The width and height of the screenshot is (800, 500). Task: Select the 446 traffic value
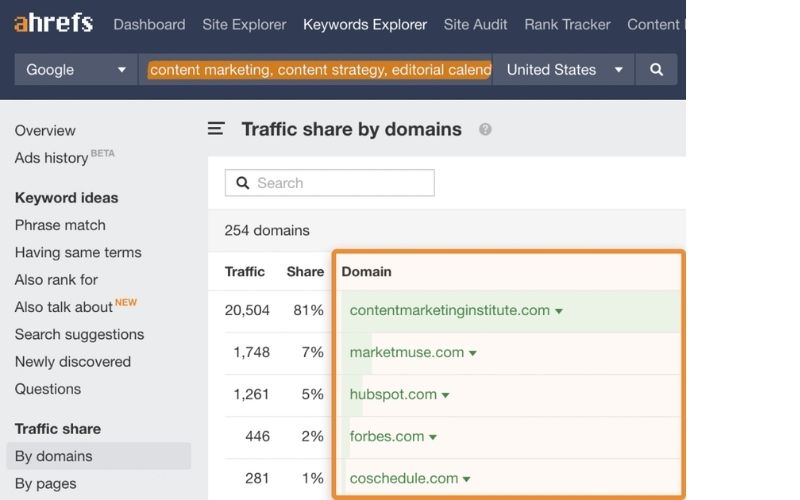pos(258,436)
